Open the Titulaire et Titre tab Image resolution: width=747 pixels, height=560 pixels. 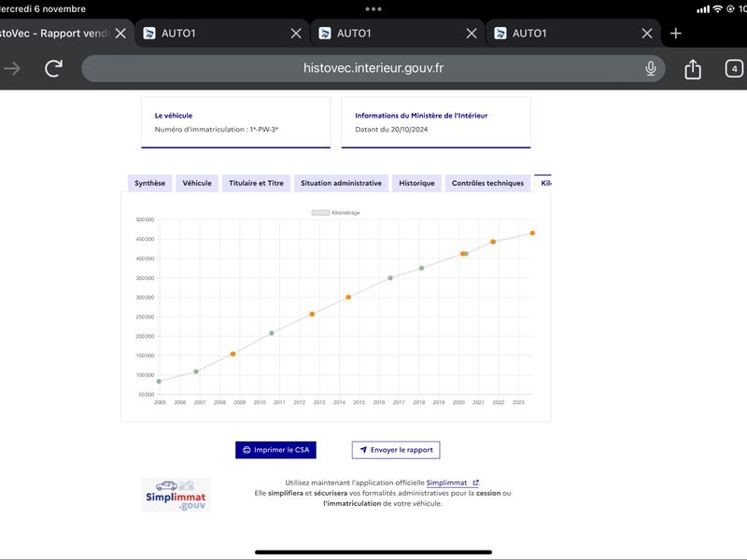point(256,183)
